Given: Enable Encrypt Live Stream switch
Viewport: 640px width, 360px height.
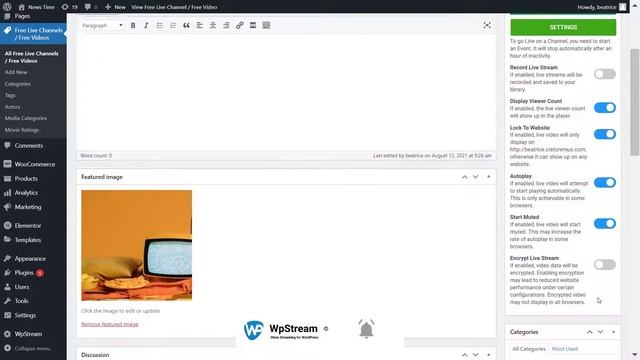Looking at the screenshot, I should [x=604, y=264].
